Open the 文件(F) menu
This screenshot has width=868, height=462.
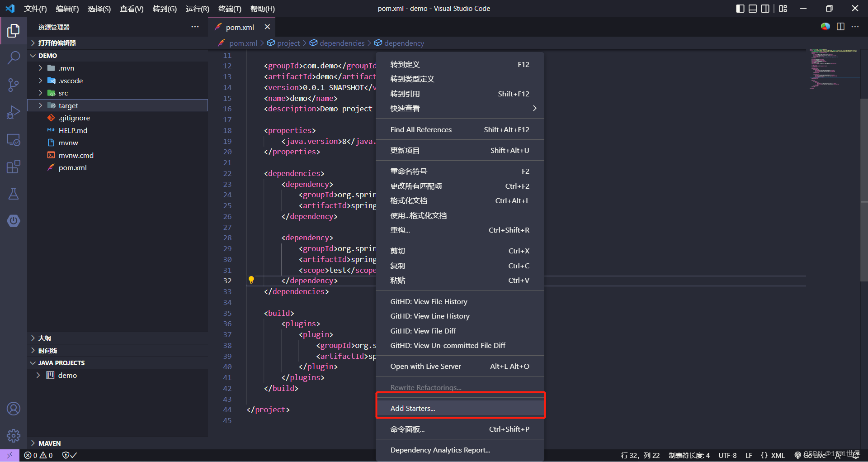pos(35,9)
